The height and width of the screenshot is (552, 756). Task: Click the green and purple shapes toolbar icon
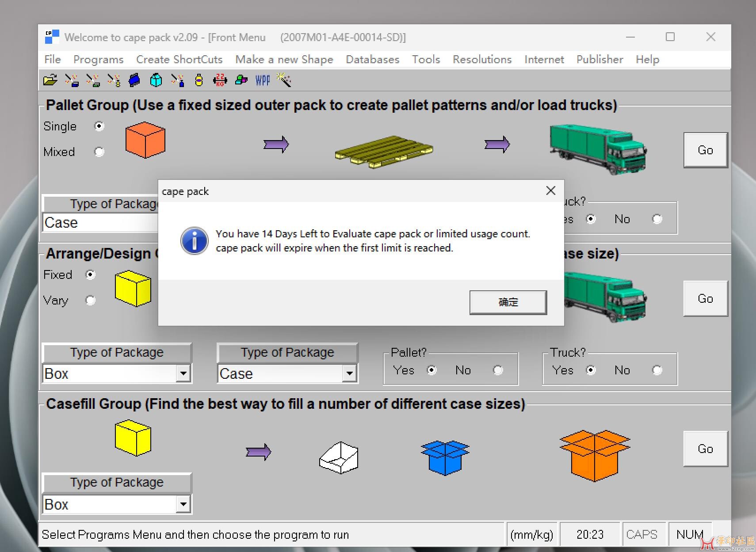241,80
